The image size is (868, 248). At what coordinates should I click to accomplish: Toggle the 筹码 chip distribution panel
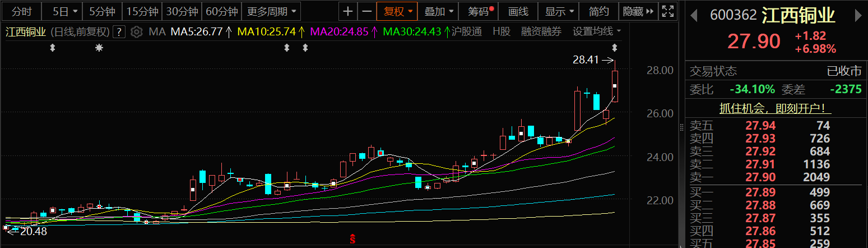[480, 11]
